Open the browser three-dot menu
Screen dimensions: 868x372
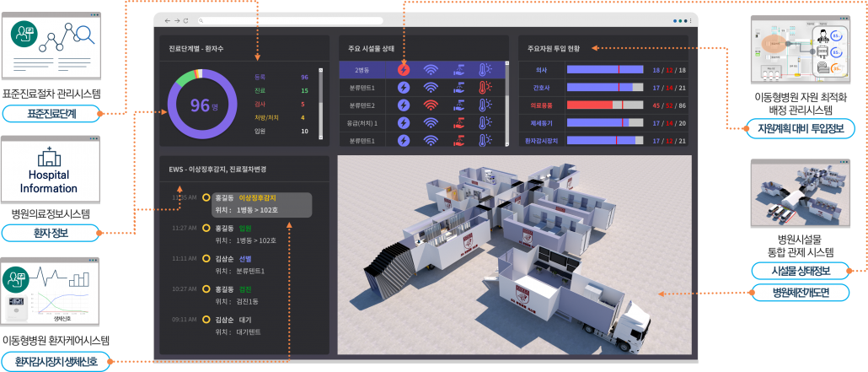click(x=681, y=20)
